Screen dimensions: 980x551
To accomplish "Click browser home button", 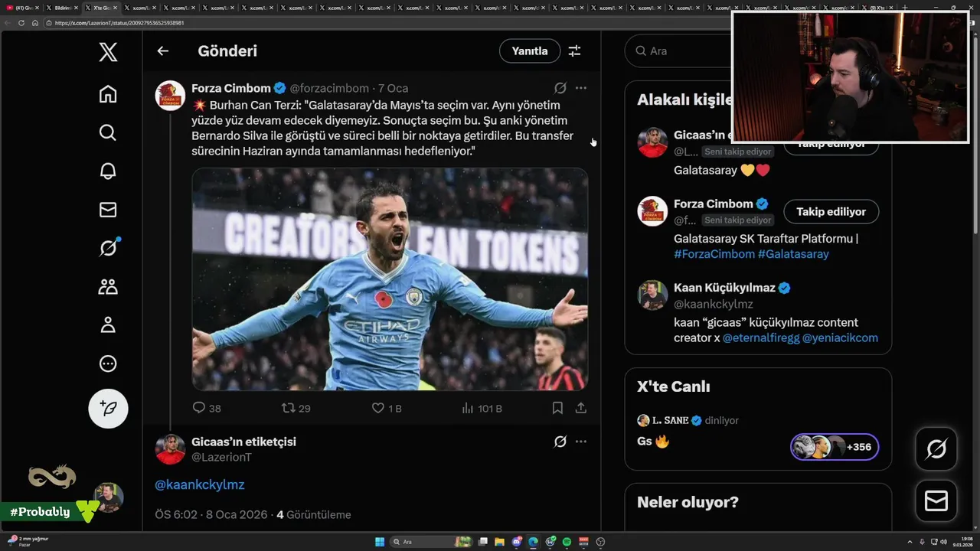I will [34, 23].
